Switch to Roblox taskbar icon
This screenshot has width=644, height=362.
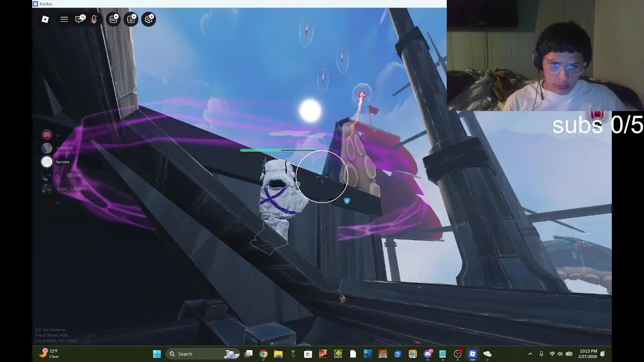coord(472,354)
